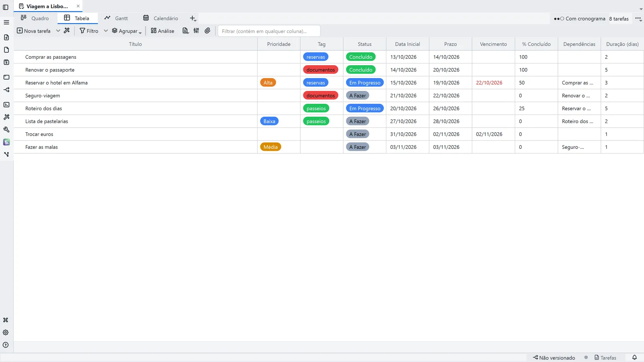Close the Viagem a Lisbo... tab

(78, 6)
